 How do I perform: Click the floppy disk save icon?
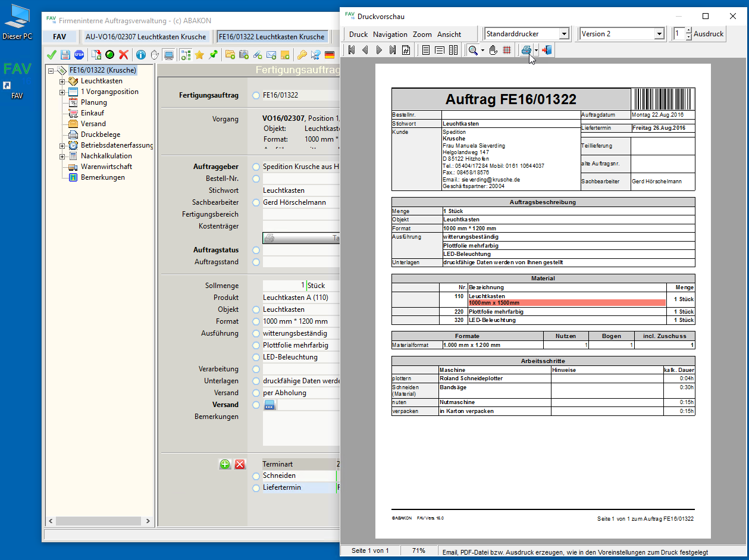tap(65, 55)
